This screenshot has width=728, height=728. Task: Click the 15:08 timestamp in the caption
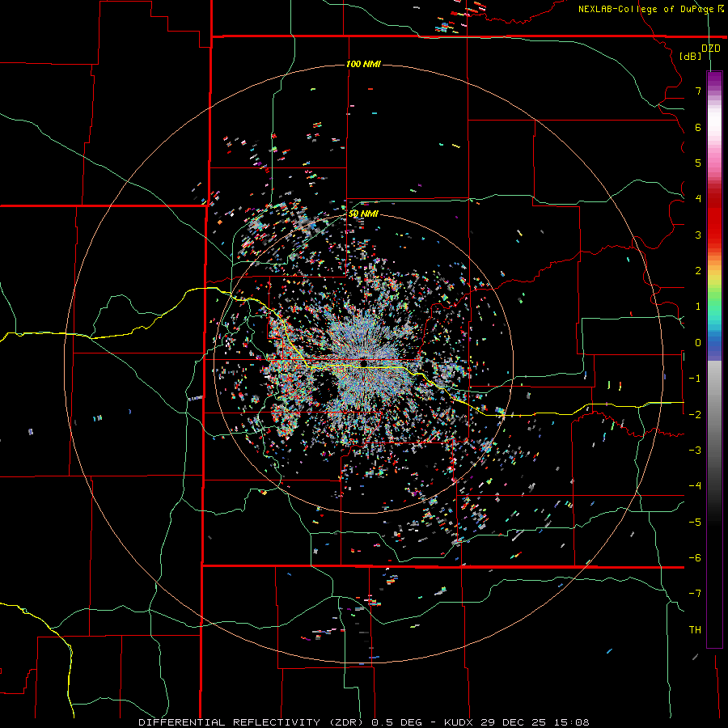pos(571,722)
